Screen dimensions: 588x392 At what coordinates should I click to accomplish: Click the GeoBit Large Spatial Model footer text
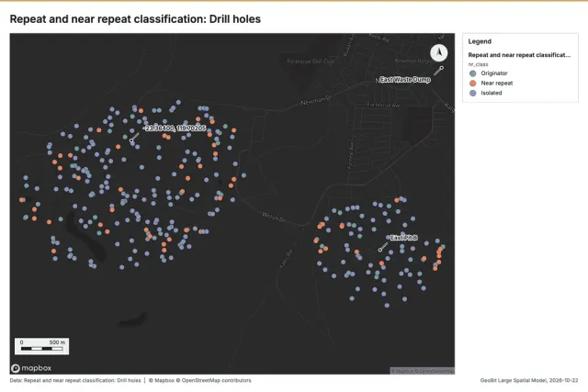click(x=529, y=380)
